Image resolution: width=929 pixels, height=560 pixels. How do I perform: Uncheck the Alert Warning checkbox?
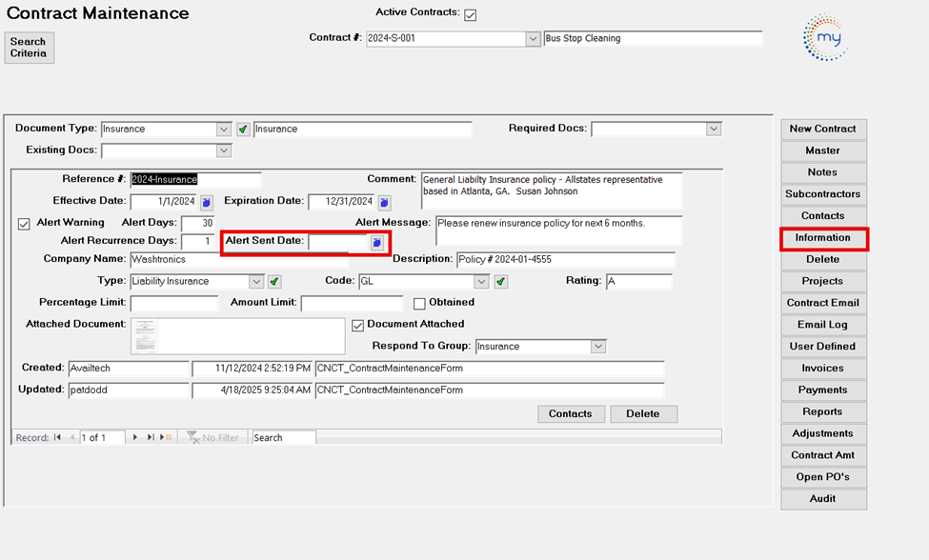click(24, 223)
